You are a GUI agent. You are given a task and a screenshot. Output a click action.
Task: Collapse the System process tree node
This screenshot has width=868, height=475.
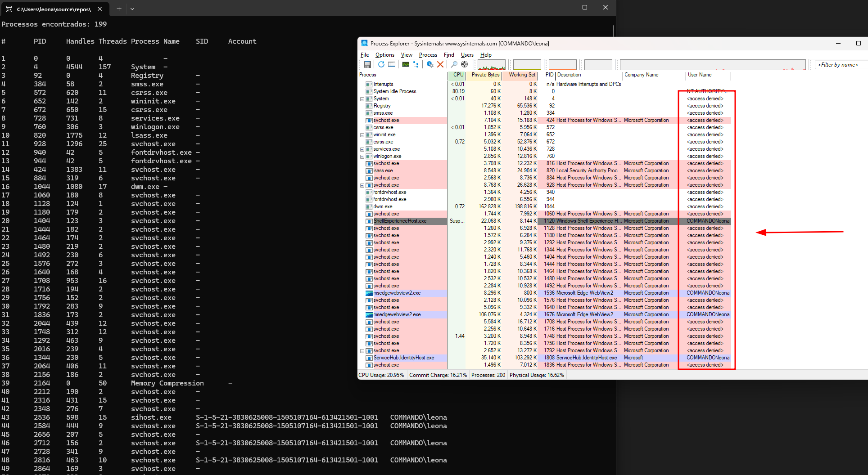coord(362,99)
